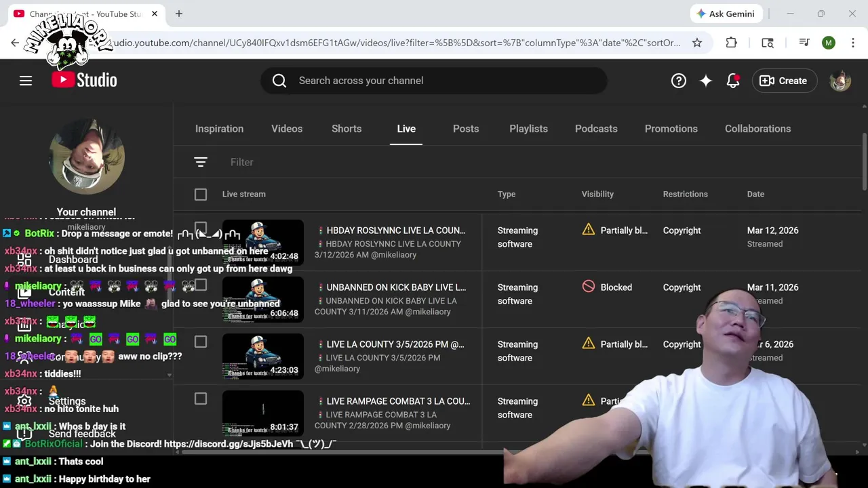Click the Blocked visibility label
Viewport: 868px width, 488px height.
(616, 287)
